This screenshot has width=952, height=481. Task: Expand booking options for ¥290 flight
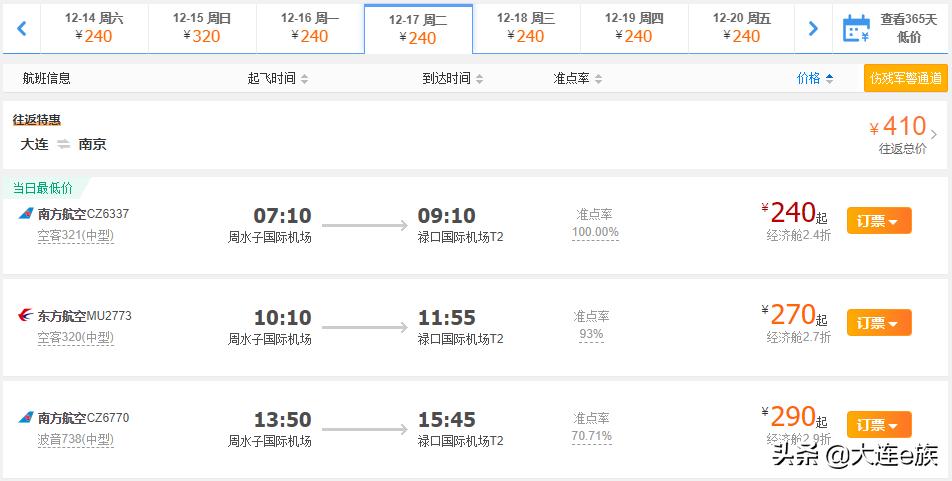[878, 425]
